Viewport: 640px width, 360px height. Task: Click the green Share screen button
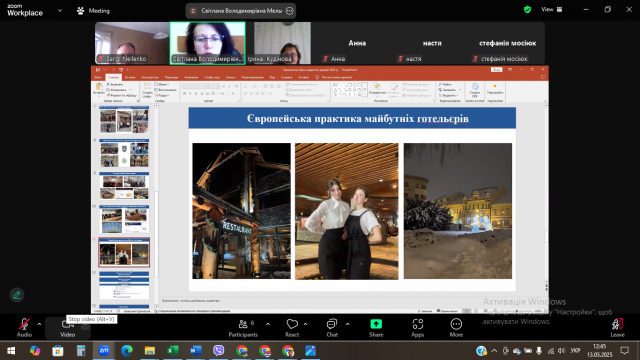pyautogui.click(x=376, y=328)
